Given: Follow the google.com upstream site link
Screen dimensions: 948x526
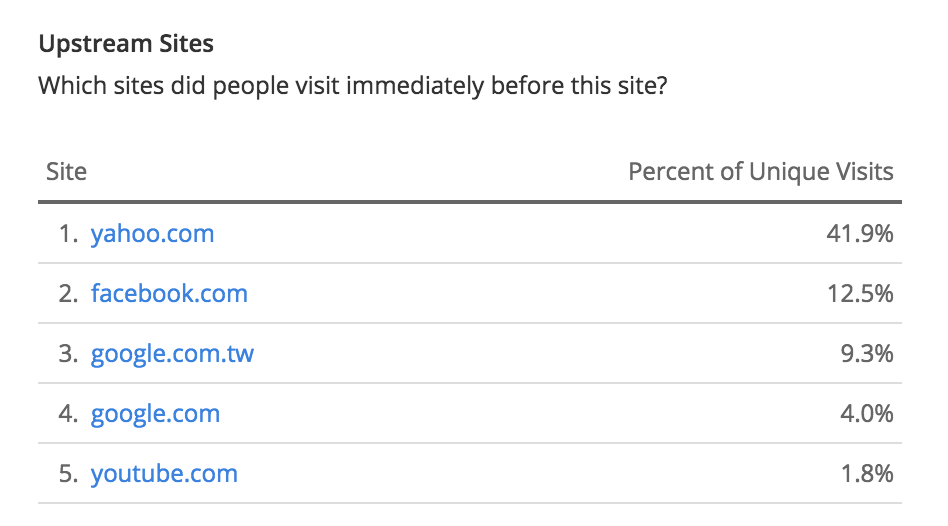Looking at the screenshot, I should 155,414.
